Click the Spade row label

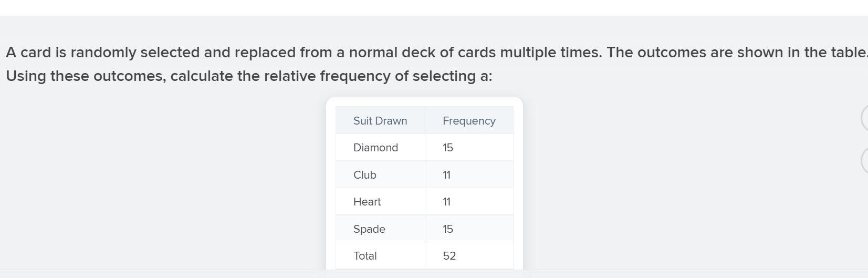(369, 229)
